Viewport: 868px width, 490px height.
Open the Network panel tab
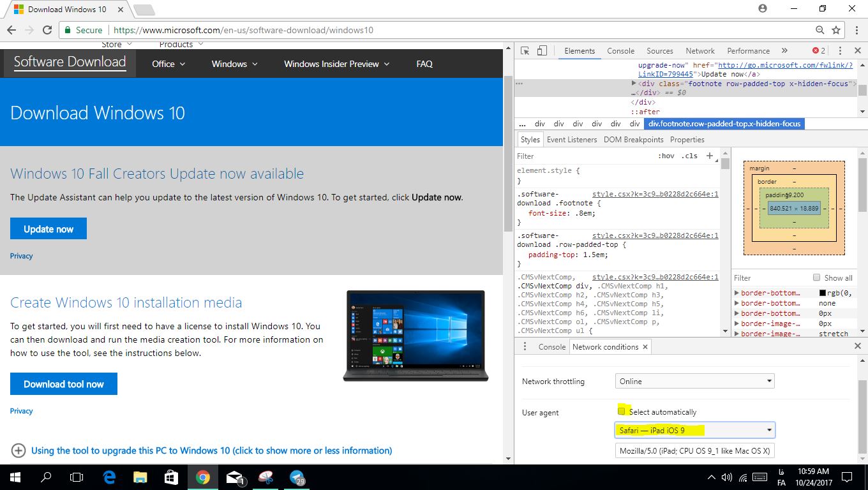tap(700, 51)
